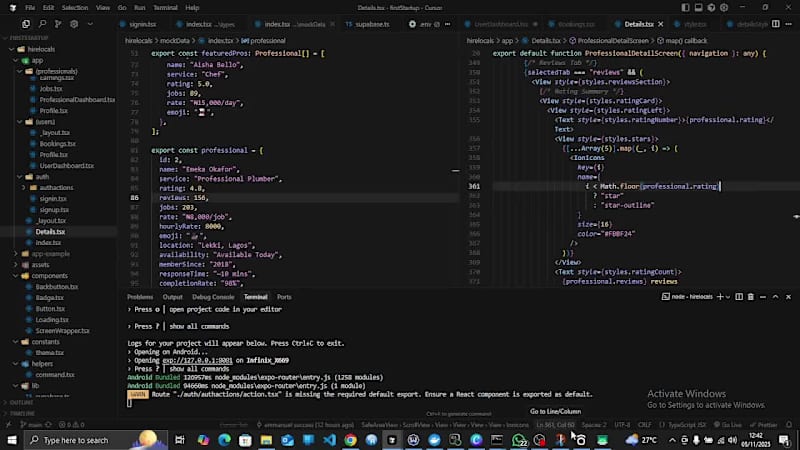This screenshot has height=450, width=800.
Task: Open WhatsApp from the taskbar
Action: [519, 440]
